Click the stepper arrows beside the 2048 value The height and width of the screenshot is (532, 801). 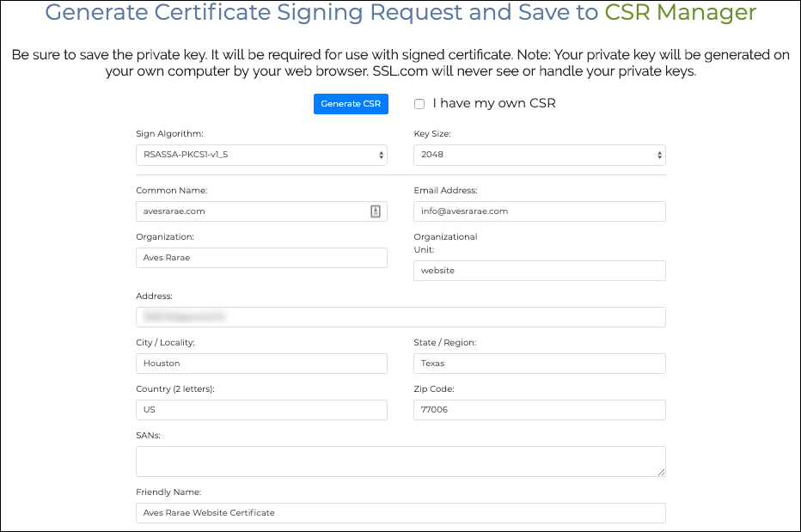[658, 156]
